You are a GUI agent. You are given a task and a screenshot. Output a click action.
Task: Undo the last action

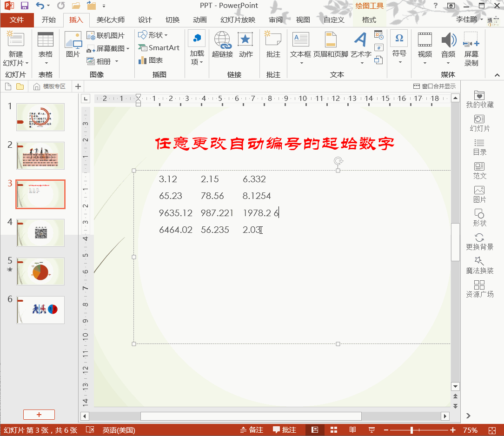pyautogui.click(x=40, y=6)
